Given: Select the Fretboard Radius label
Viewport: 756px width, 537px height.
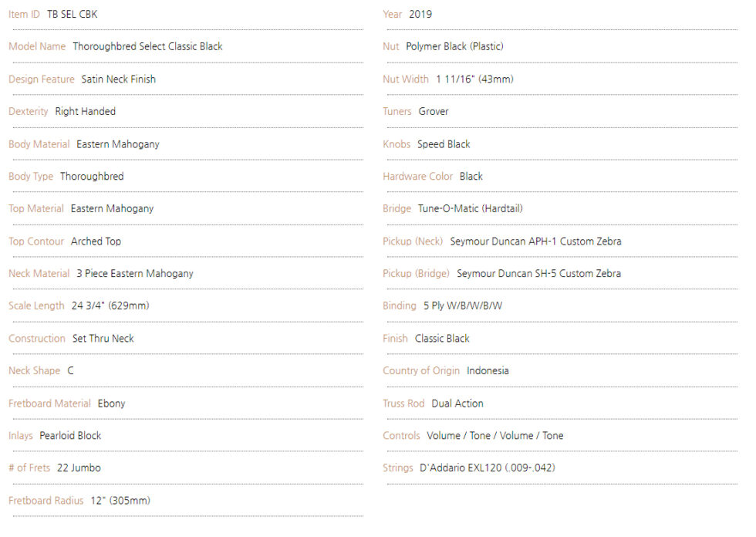Looking at the screenshot, I should 46,501.
